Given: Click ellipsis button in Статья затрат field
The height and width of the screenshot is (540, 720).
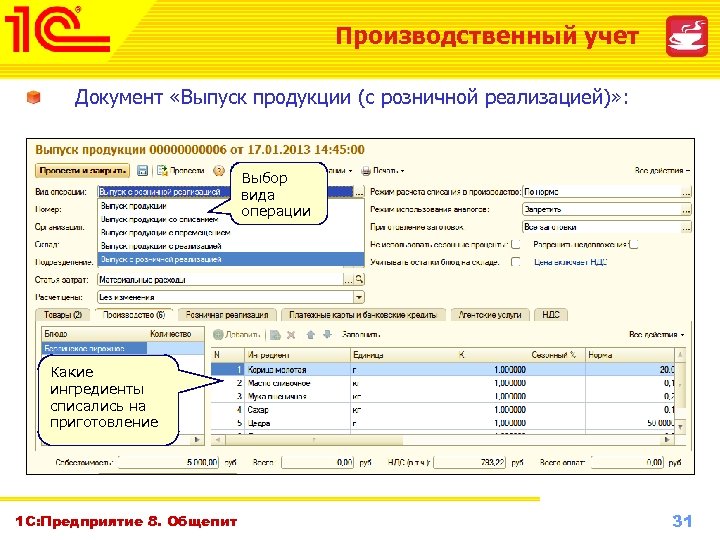Looking at the screenshot, I should coord(349,279).
